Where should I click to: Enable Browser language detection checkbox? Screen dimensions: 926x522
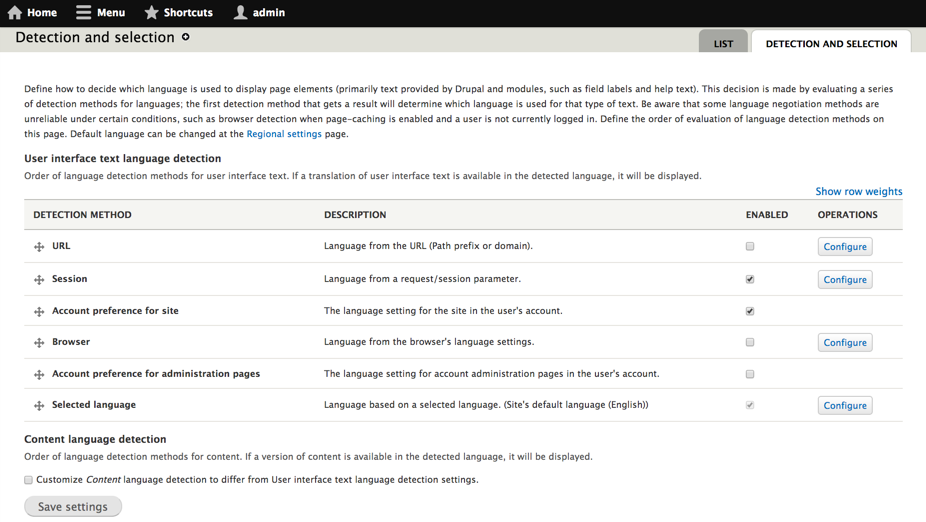tap(750, 342)
